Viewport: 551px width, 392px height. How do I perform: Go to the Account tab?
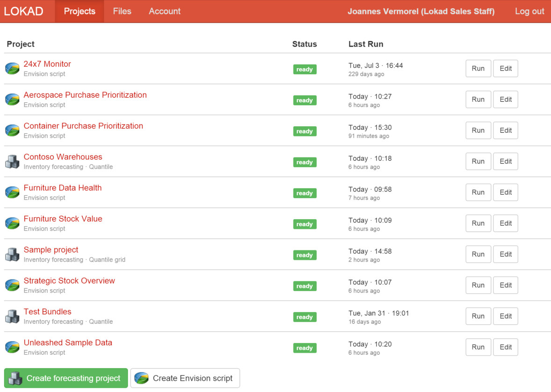[165, 11]
